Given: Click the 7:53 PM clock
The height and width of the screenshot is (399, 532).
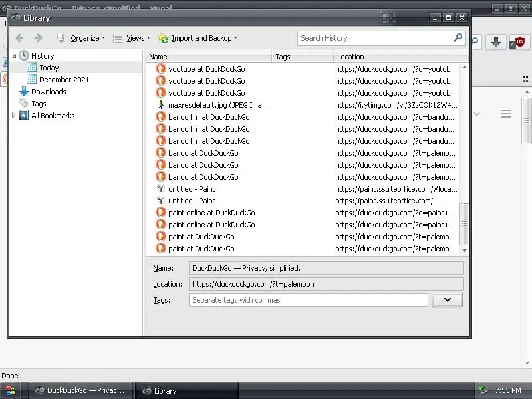Looking at the screenshot, I should (x=508, y=390).
